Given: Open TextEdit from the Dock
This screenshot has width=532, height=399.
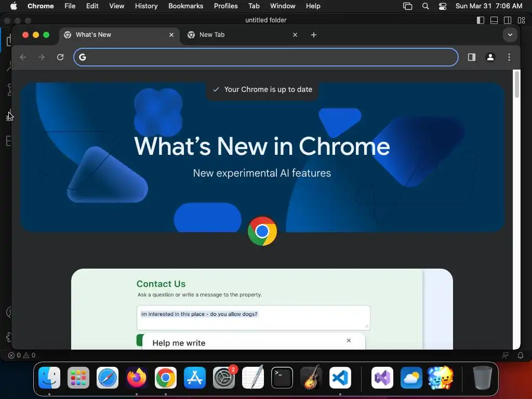Looking at the screenshot, I should pyautogui.click(x=253, y=378).
